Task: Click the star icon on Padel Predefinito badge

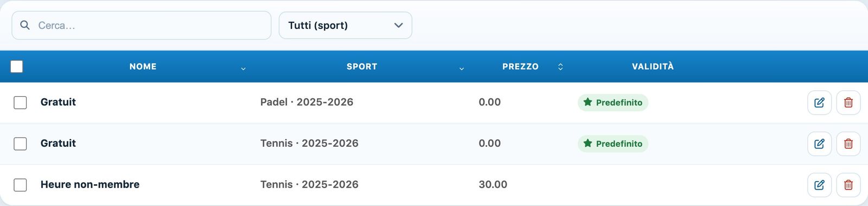Action: [588, 102]
